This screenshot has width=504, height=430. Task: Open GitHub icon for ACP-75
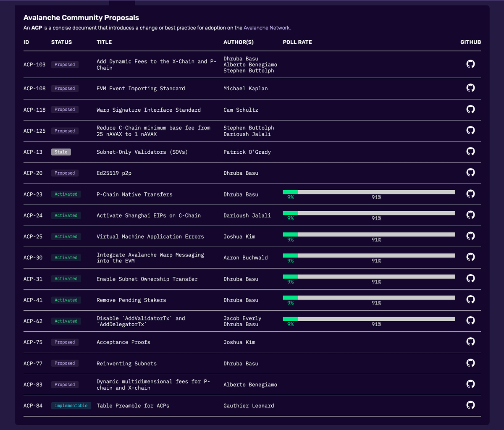point(470,341)
